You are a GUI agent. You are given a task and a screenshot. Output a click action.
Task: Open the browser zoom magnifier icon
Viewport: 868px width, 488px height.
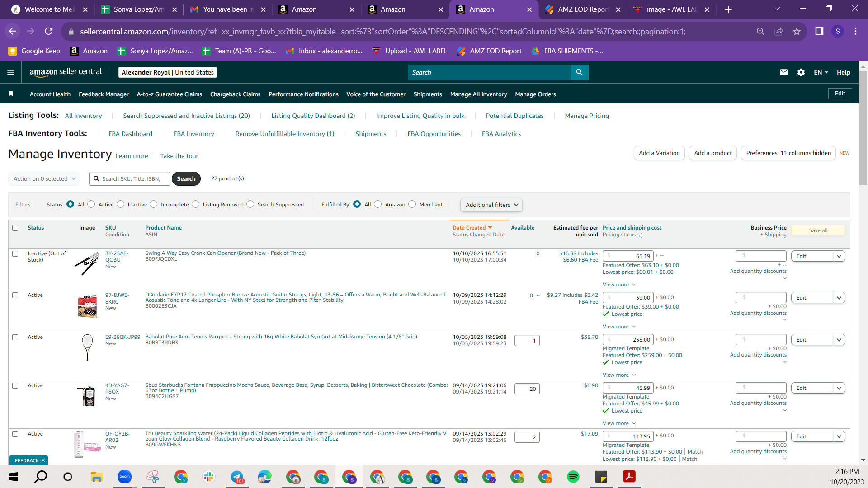pyautogui.click(x=760, y=31)
